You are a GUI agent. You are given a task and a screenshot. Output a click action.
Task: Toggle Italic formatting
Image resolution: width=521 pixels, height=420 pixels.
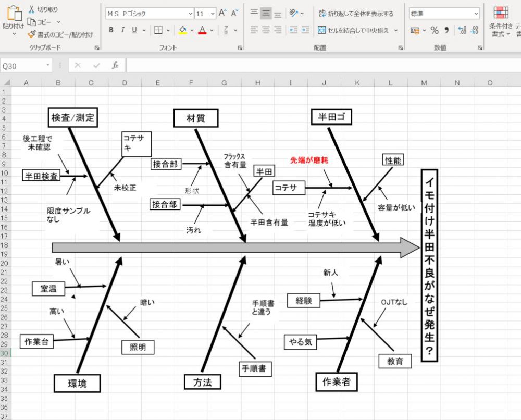click(x=122, y=30)
